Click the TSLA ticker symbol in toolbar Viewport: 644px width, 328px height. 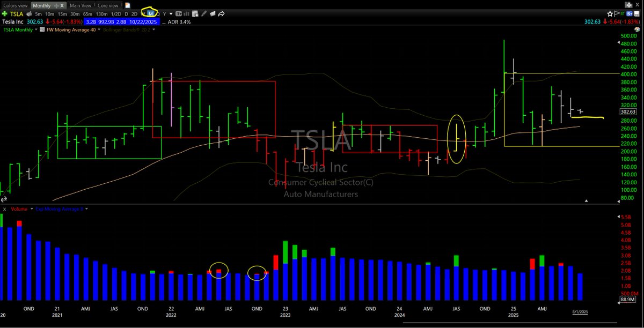pyautogui.click(x=17, y=13)
